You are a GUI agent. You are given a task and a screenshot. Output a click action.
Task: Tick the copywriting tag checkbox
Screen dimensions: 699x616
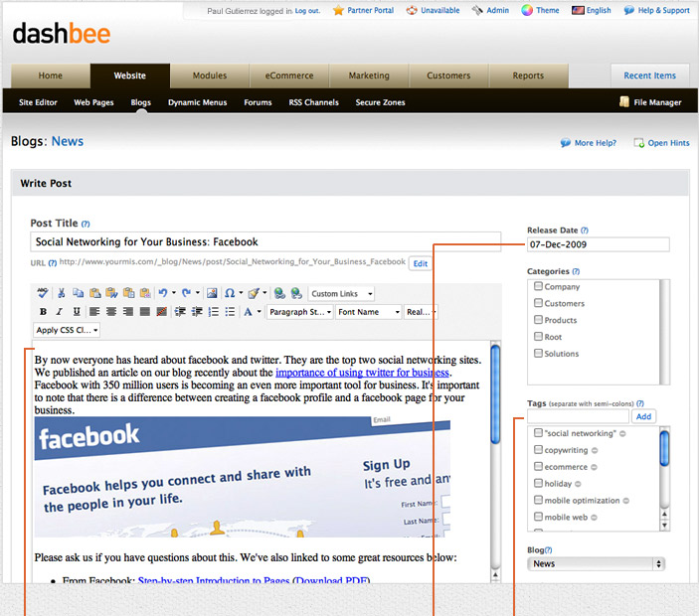[x=538, y=449]
